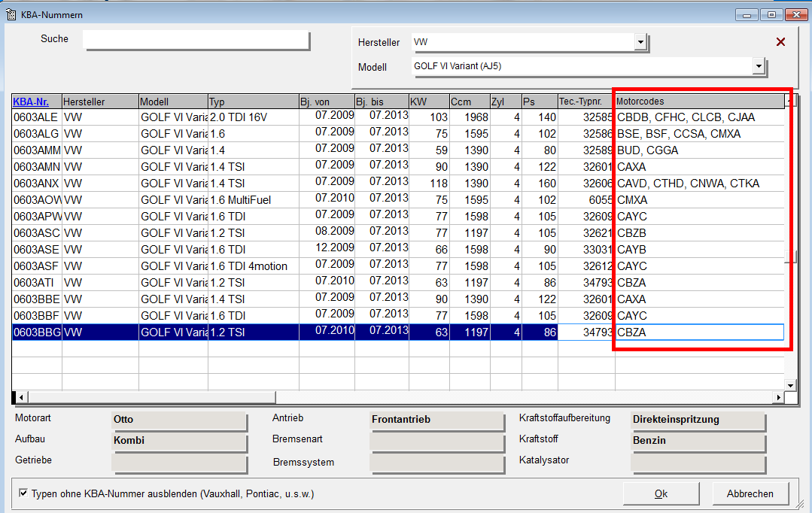This screenshot has height=513, width=812.
Task: Select row with KBA-Nr. 0603ALG
Action: (x=397, y=134)
